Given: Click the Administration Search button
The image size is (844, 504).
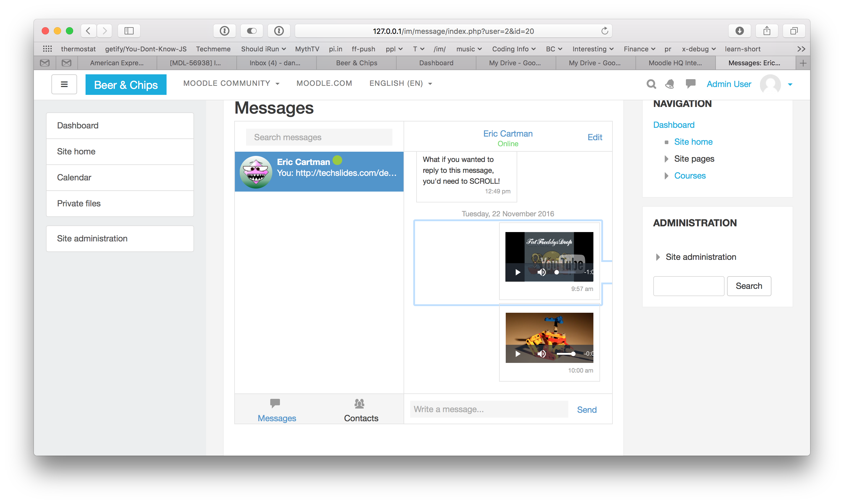Looking at the screenshot, I should tap(749, 286).
